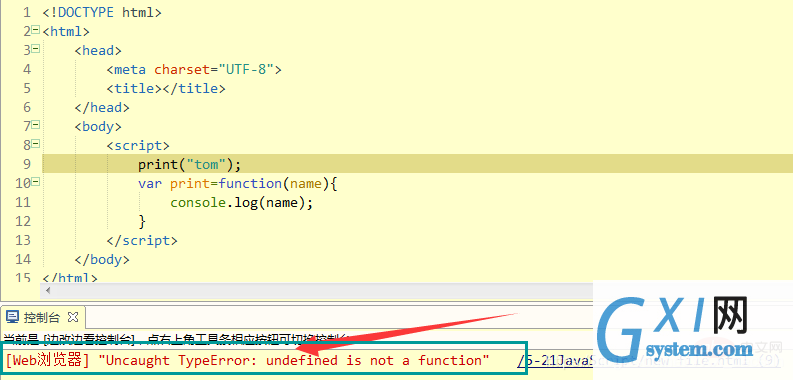Click the print("tom"); code on line 9
Viewport: 793px width, 380px height.
coord(190,164)
